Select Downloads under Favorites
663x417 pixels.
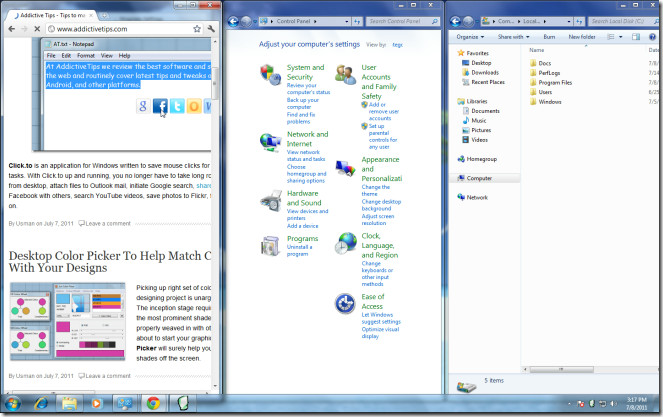(x=485, y=72)
